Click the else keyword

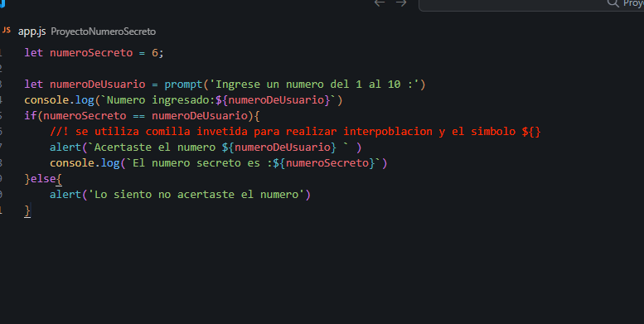point(43,179)
